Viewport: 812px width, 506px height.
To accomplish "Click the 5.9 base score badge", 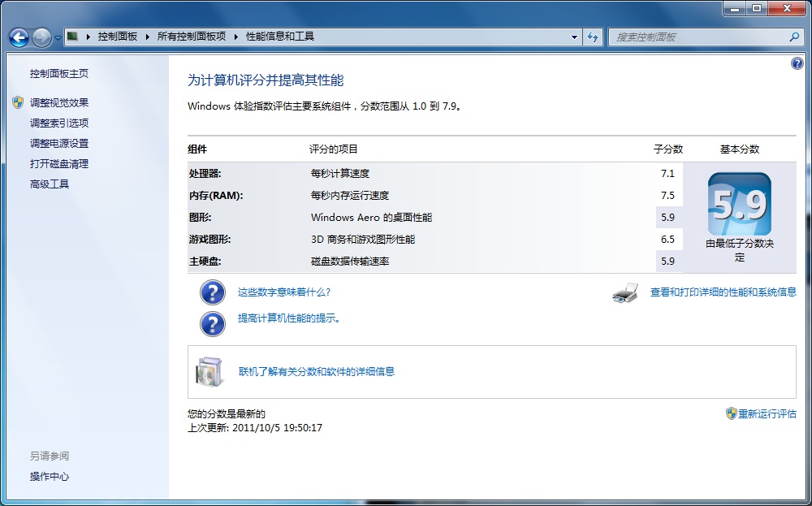I will (x=740, y=204).
